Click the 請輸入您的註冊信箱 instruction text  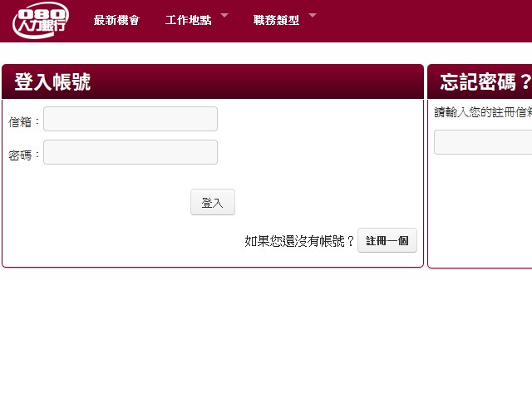point(484,113)
